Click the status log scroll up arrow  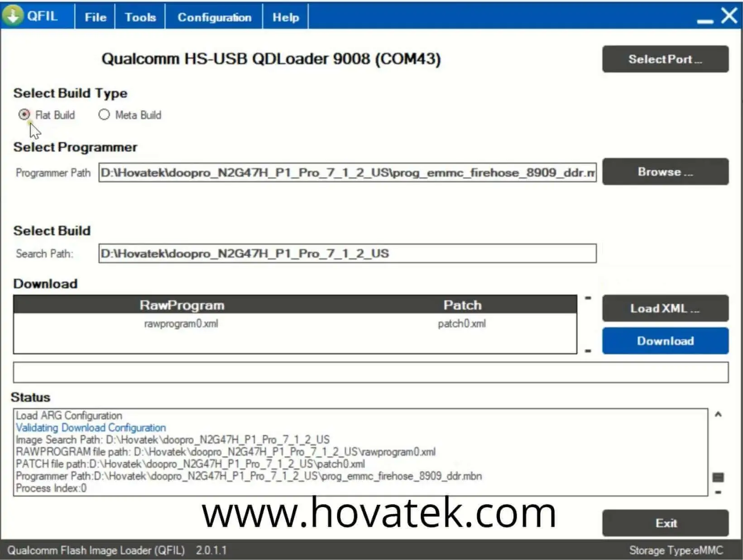[718, 414]
